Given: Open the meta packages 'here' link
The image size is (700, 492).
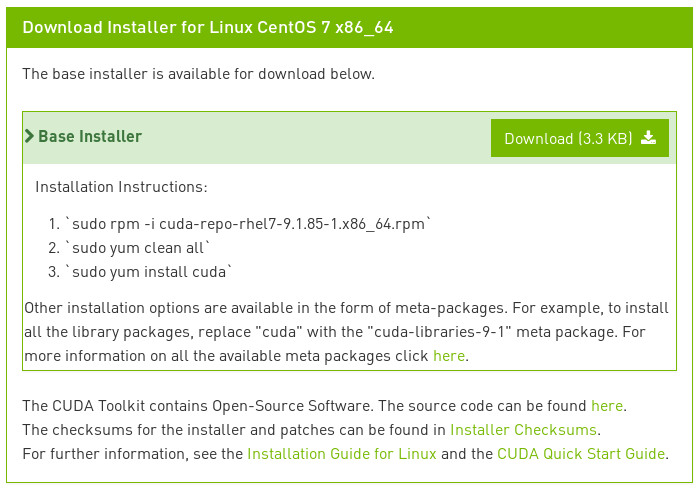Looking at the screenshot, I should click(x=449, y=356).
